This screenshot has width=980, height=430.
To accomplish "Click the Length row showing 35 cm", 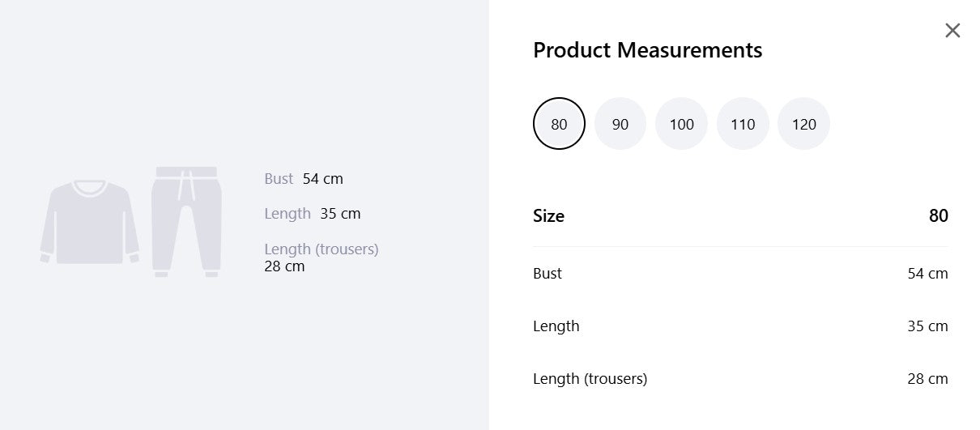I will coord(740,326).
